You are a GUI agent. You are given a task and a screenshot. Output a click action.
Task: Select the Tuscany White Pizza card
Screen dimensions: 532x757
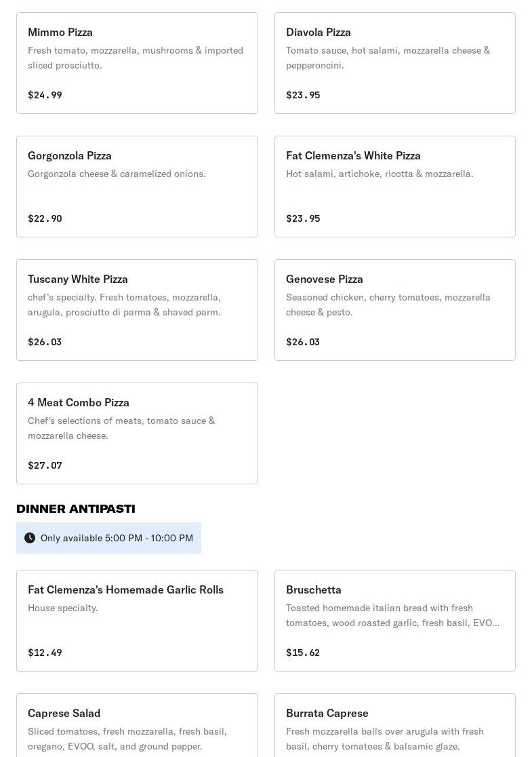137,310
